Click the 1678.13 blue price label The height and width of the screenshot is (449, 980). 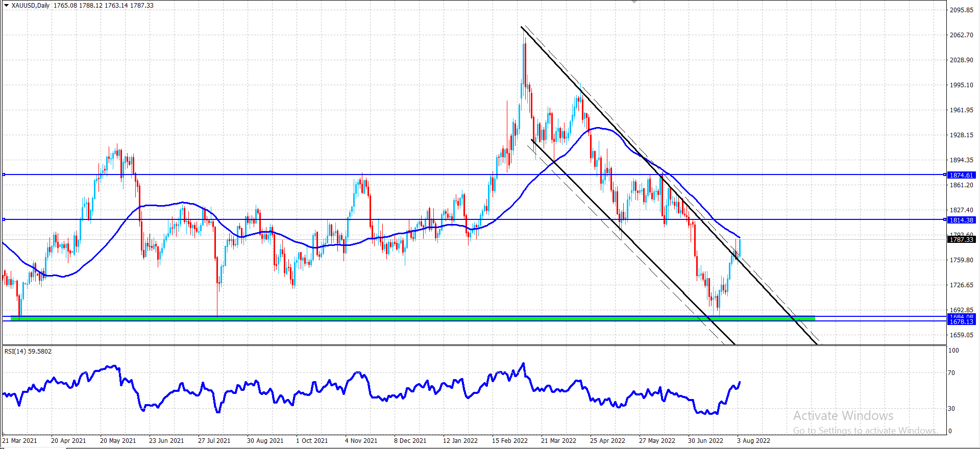pyautogui.click(x=962, y=322)
